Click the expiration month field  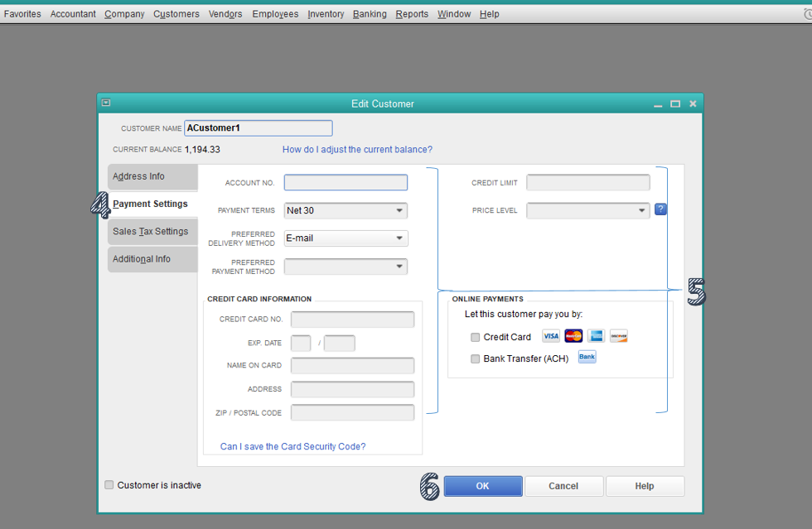tap(301, 344)
